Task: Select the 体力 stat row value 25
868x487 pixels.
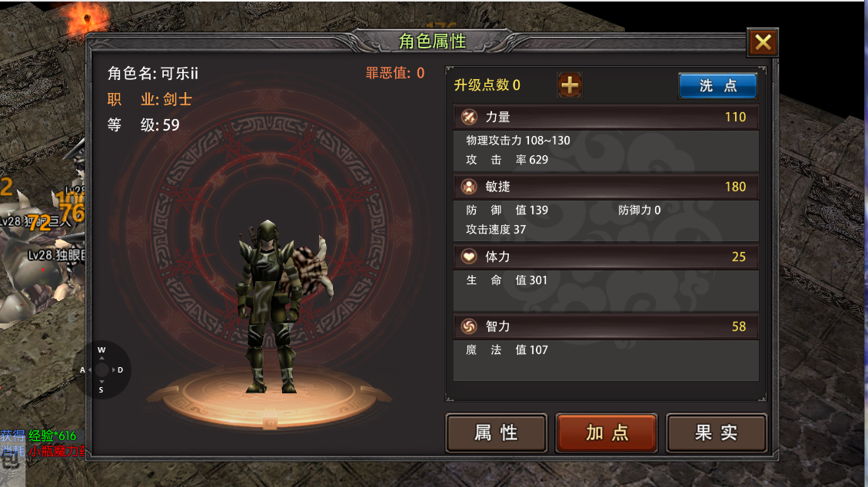Action: (739, 257)
